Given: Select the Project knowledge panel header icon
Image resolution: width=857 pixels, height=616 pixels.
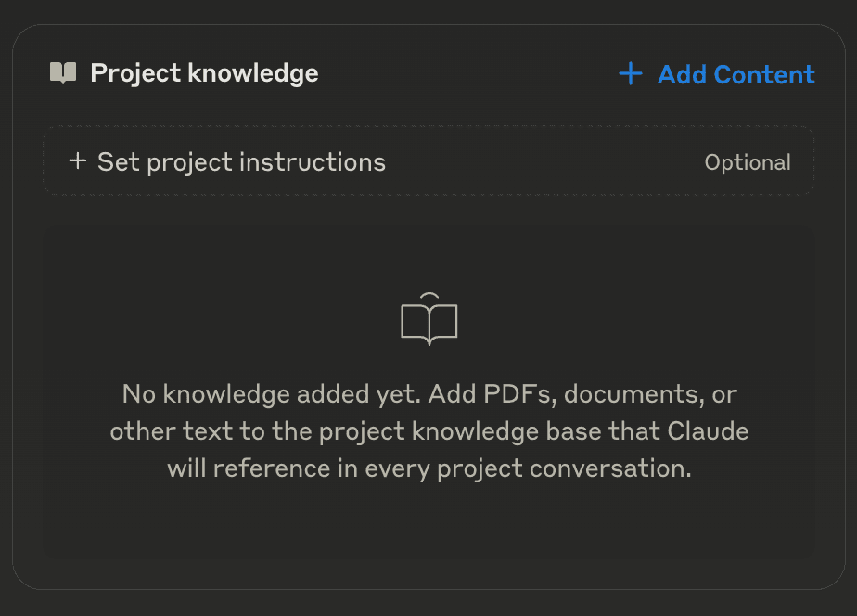Looking at the screenshot, I should (61, 73).
